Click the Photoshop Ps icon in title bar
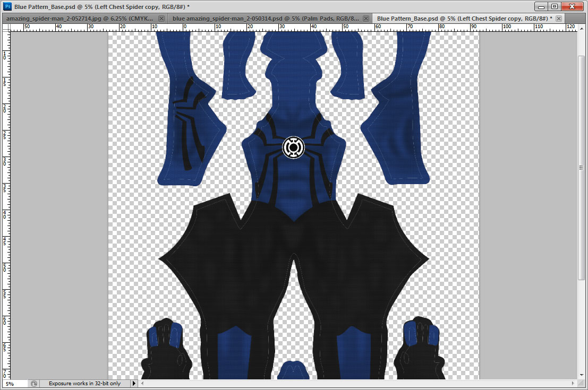The image size is (588, 390). (x=7, y=6)
